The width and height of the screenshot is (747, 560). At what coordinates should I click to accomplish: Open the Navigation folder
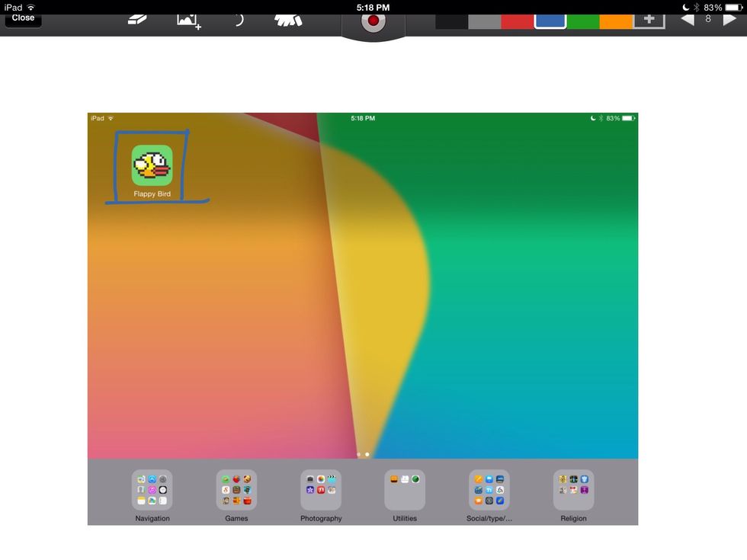pos(152,490)
